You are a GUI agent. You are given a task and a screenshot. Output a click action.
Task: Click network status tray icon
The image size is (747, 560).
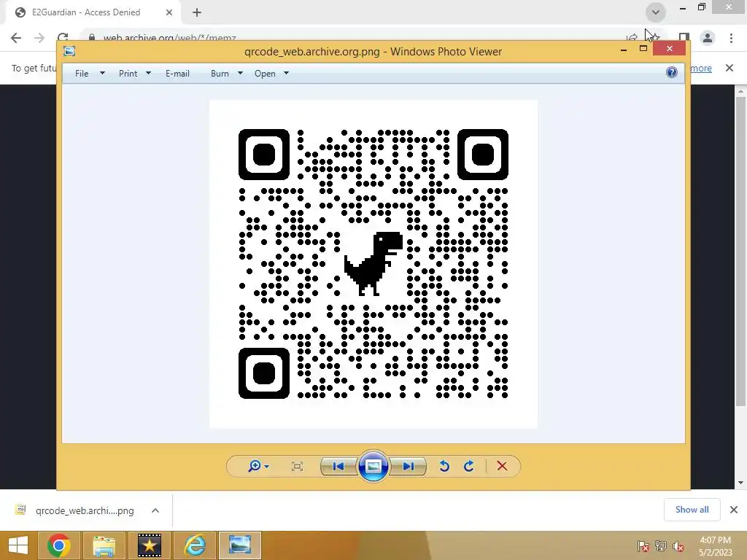pos(661,546)
